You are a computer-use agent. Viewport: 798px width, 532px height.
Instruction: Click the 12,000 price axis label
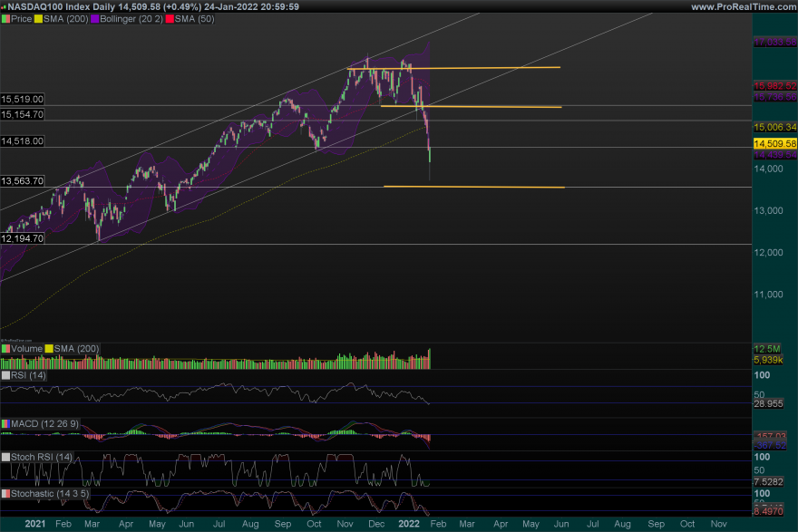click(x=768, y=252)
